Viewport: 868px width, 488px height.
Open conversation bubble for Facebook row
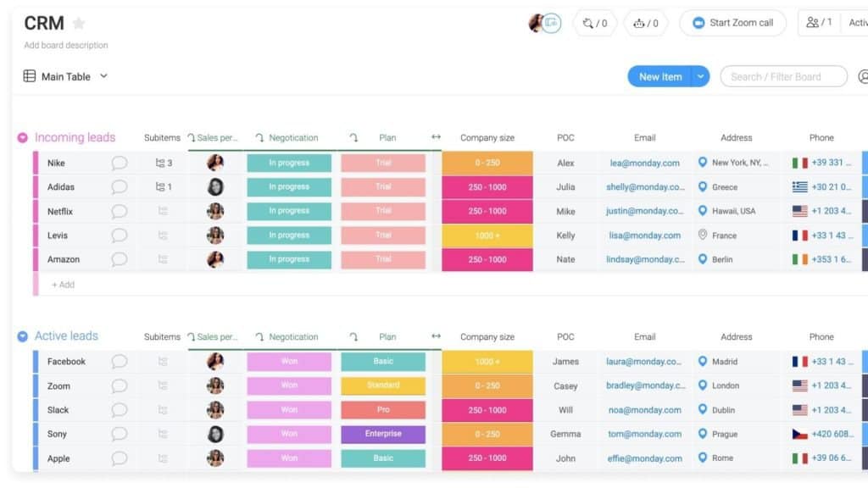point(119,361)
